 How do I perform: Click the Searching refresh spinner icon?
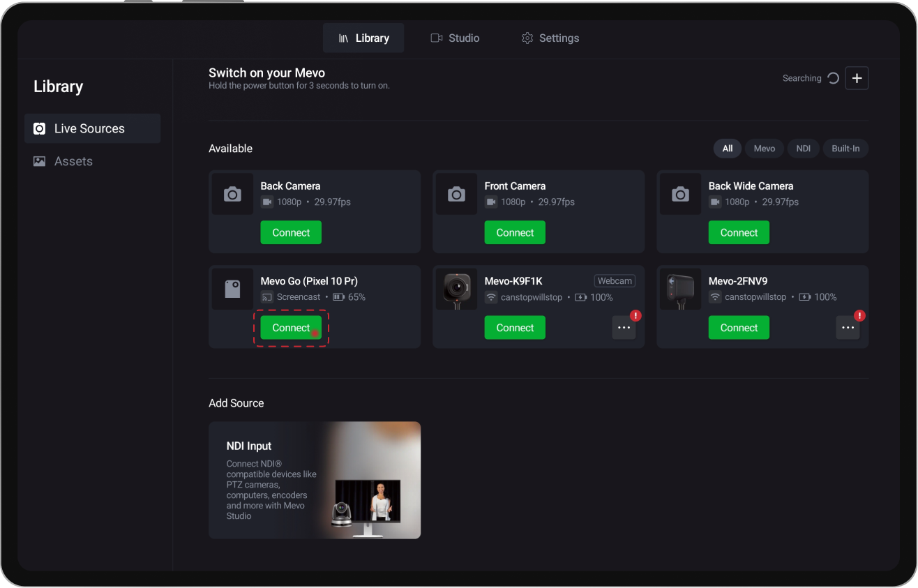[833, 78]
